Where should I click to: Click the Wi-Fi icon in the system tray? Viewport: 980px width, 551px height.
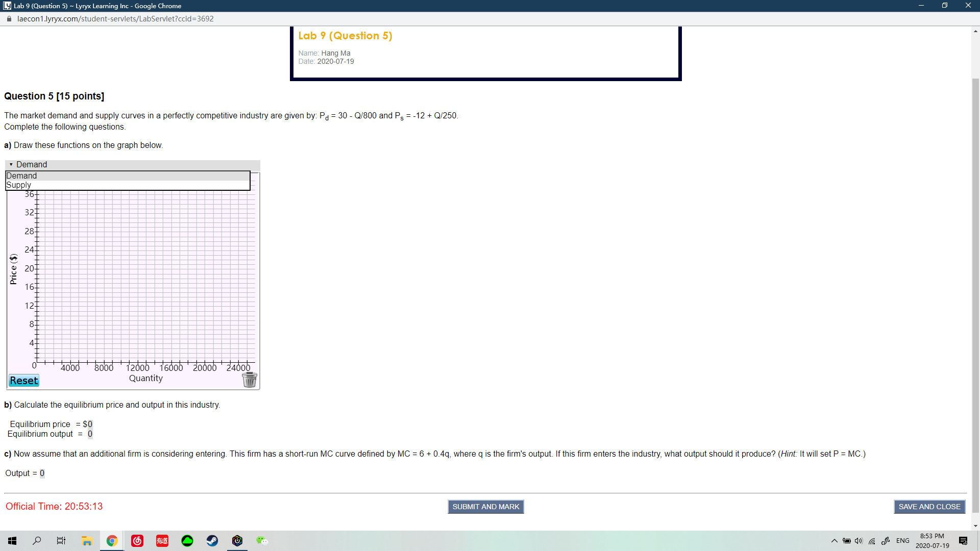coord(872,541)
